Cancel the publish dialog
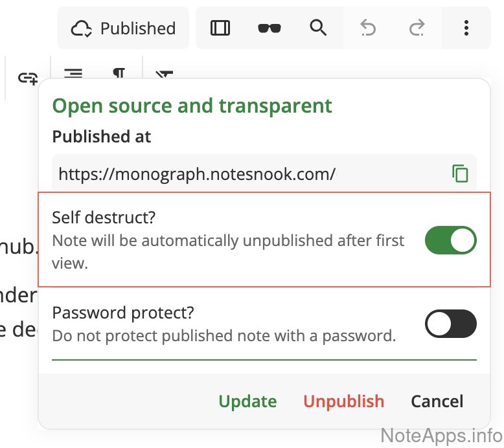Image resolution: width=504 pixels, height=448 pixels. pyautogui.click(x=437, y=401)
